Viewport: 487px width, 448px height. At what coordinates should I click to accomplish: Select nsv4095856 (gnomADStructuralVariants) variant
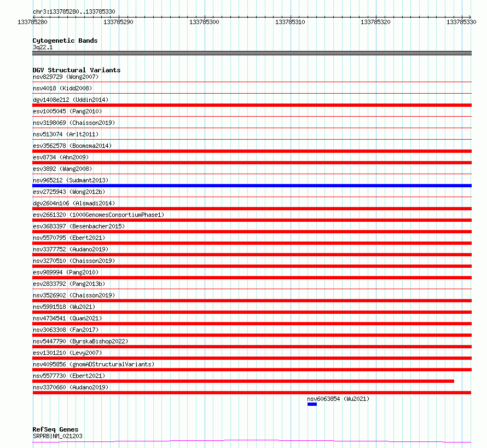click(x=94, y=364)
